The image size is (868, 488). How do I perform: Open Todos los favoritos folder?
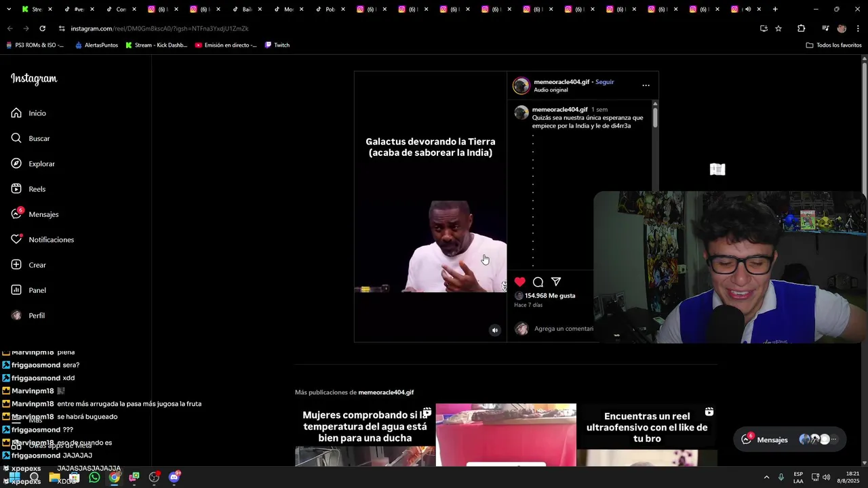click(x=833, y=45)
